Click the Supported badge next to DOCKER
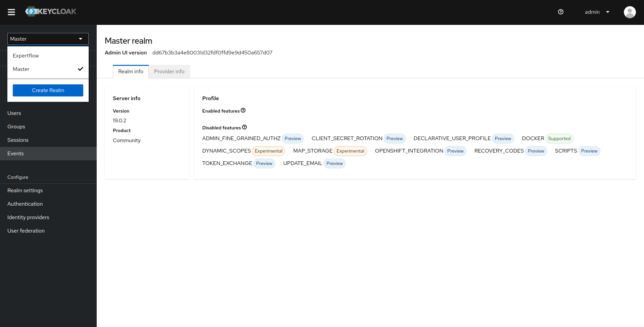This screenshot has width=644, height=327. pyautogui.click(x=559, y=138)
